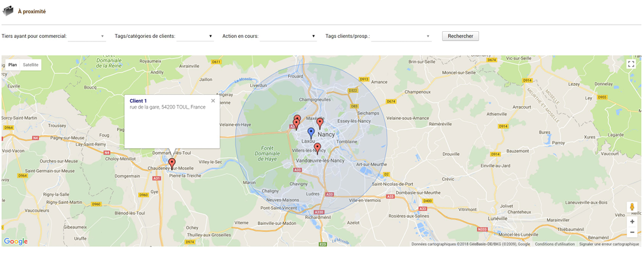Screen dimensions: 644x253
Task: Click the Vaucouleurs map label
Action: pos(37,210)
